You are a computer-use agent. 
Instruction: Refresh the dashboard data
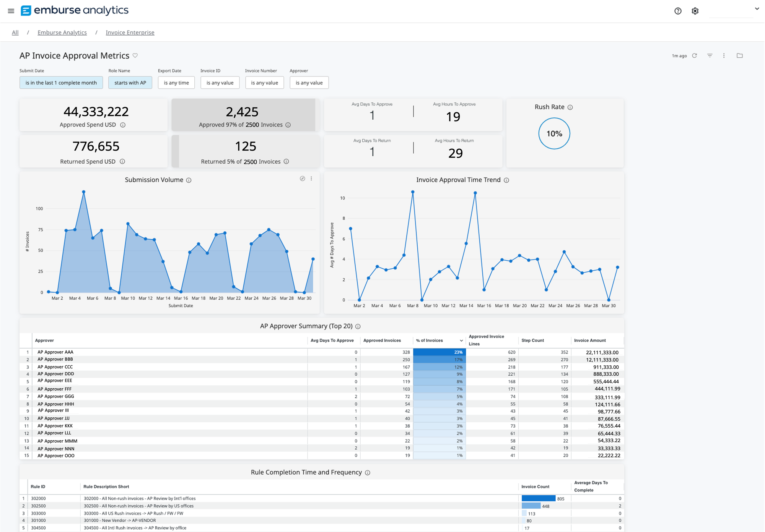click(x=695, y=55)
